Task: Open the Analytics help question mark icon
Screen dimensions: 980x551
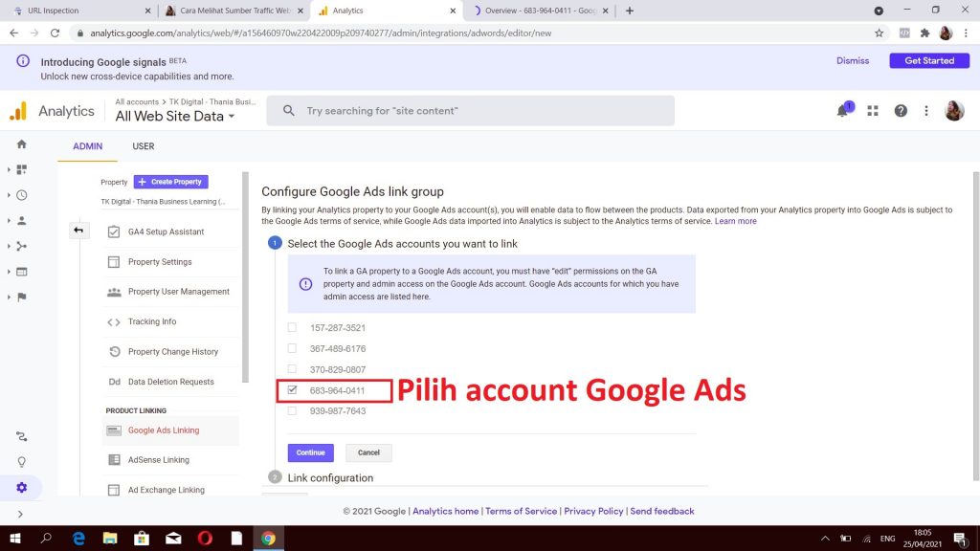Action: point(901,111)
